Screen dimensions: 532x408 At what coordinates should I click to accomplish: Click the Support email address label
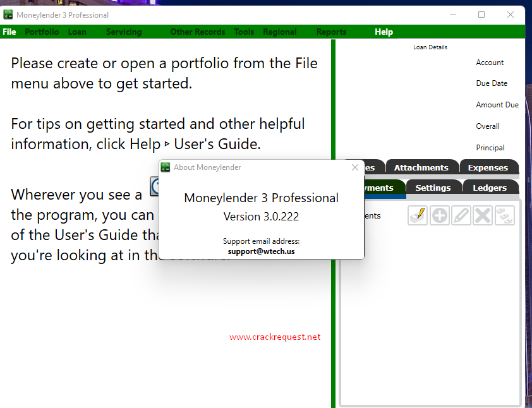coord(261,241)
